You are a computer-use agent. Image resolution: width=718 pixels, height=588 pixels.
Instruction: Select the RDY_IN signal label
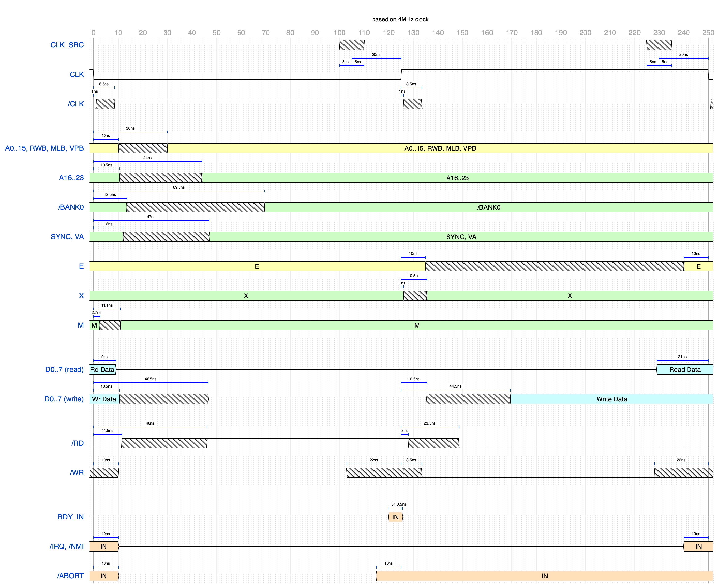(70, 517)
